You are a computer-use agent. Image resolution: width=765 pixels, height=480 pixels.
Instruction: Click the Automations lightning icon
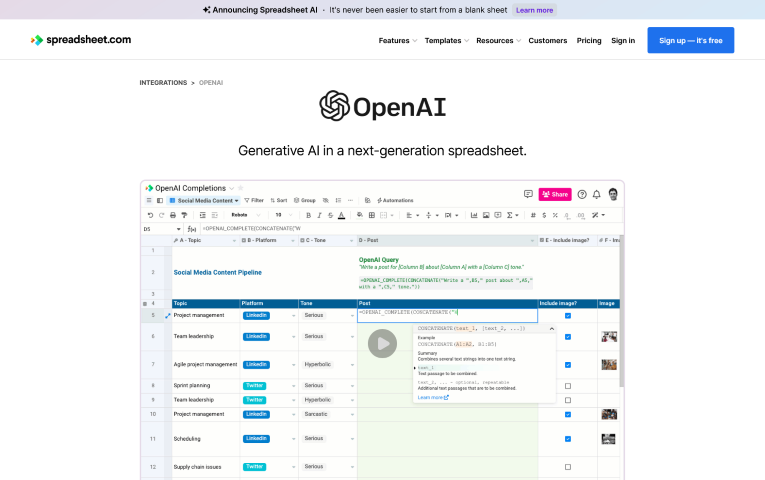coord(378,200)
